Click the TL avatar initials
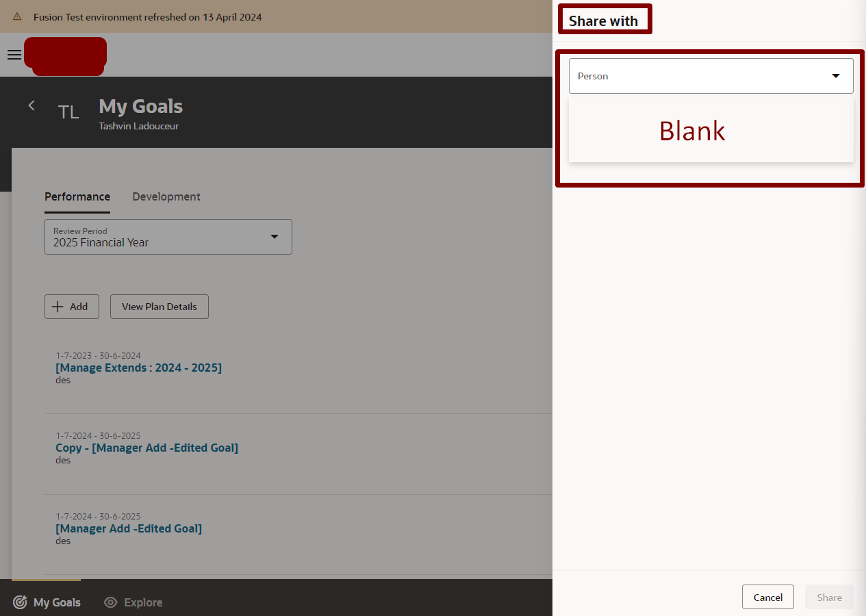Viewport: 866px width, 616px height. pyautogui.click(x=68, y=112)
